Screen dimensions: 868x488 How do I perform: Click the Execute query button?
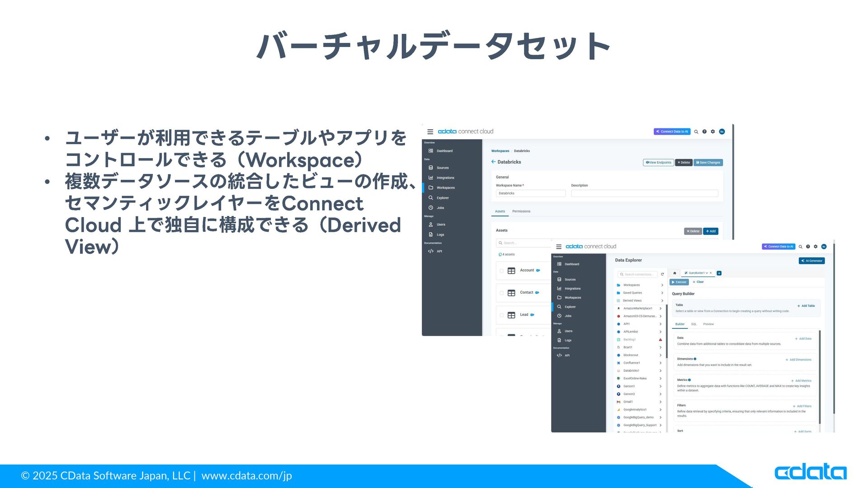[x=679, y=282]
